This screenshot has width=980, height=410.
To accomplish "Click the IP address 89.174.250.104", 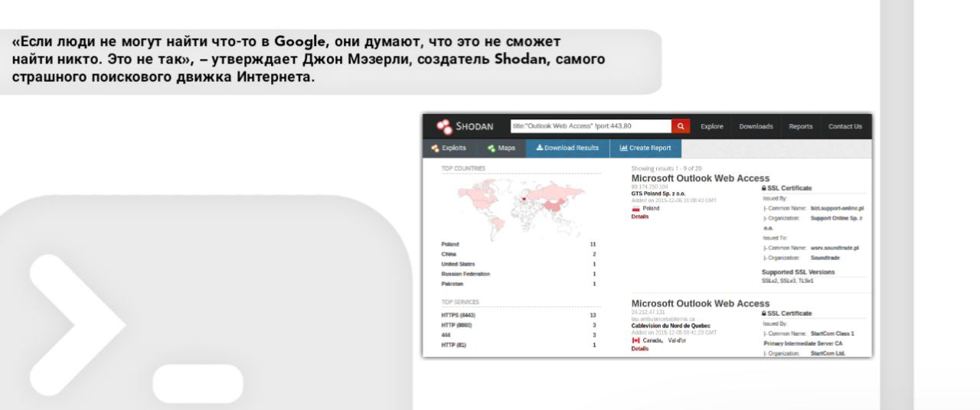I will [648, 187].
